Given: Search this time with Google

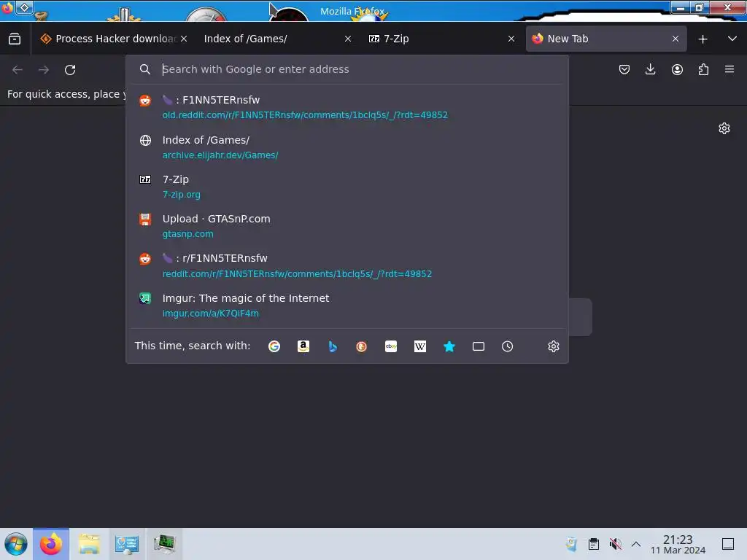Looking at the screenshot, I should click(274, 346).
